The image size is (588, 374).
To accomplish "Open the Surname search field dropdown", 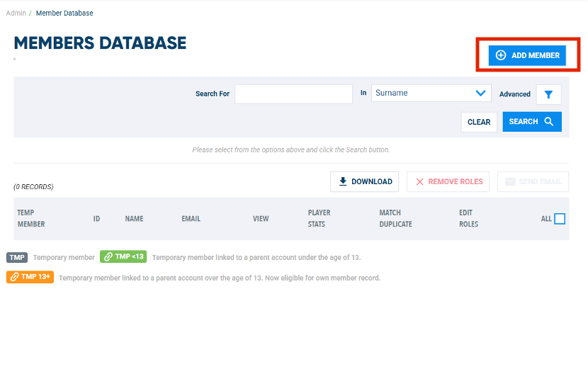I will pyautogui.click(x=431, y=93).
